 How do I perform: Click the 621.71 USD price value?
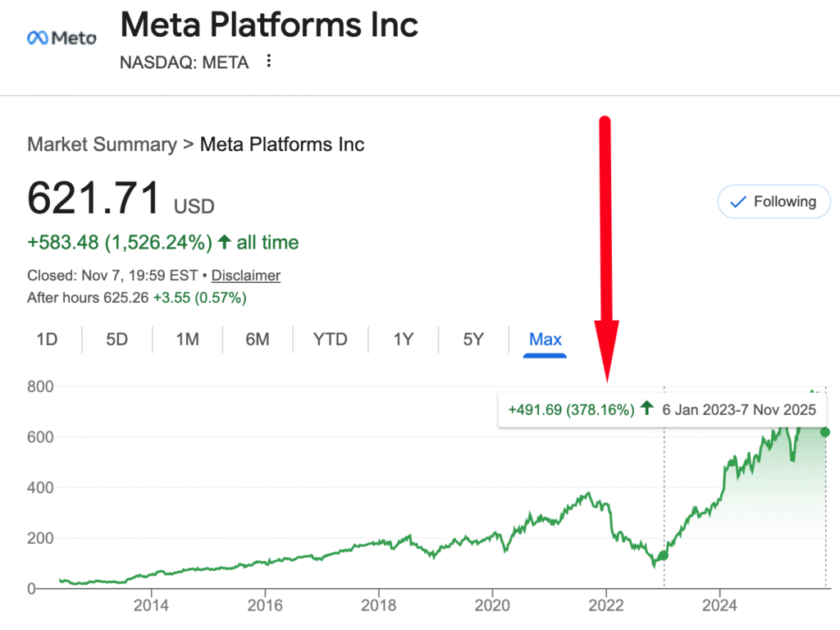(x=94, y=199)
